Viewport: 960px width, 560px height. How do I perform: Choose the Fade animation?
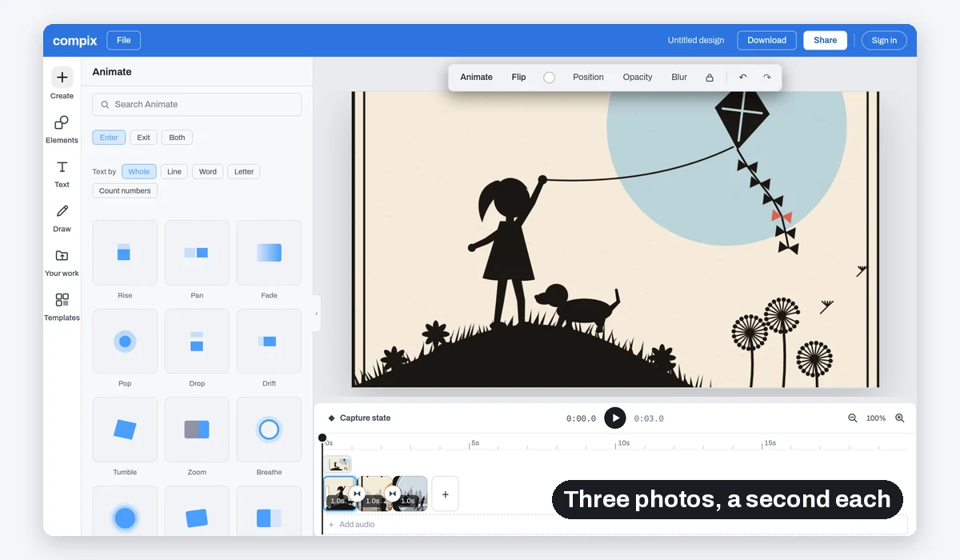click(269, 253)
